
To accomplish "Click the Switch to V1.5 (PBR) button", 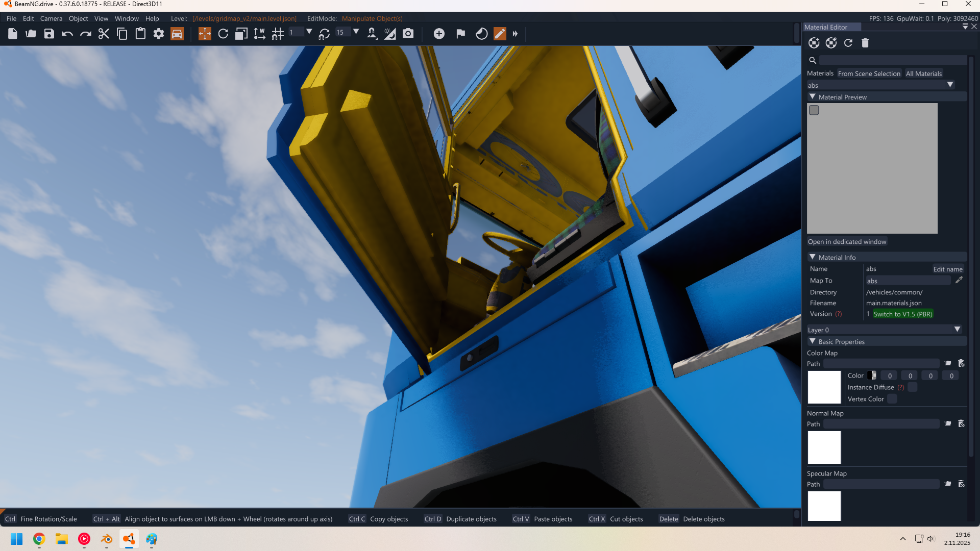I will coord(902,314).
